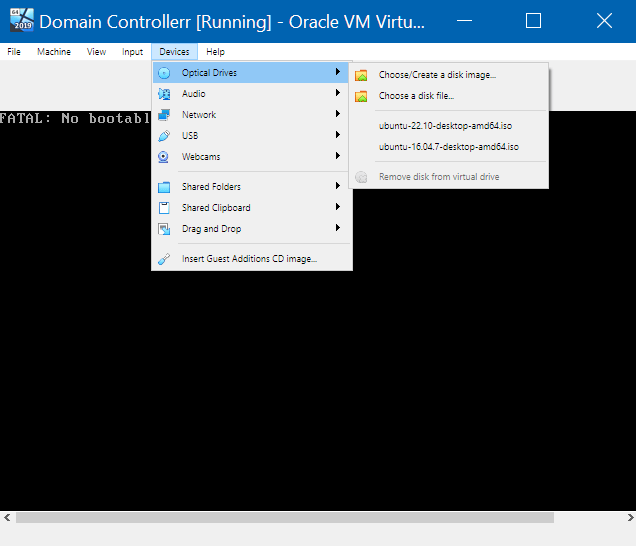Expand the Network submenu arrow

tap(337, 114)
